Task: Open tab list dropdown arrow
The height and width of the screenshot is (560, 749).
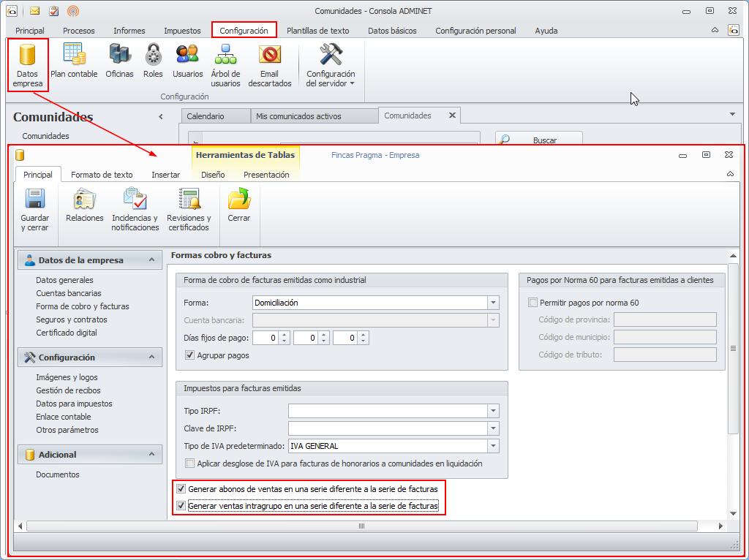Action: (x=732, y=115)
